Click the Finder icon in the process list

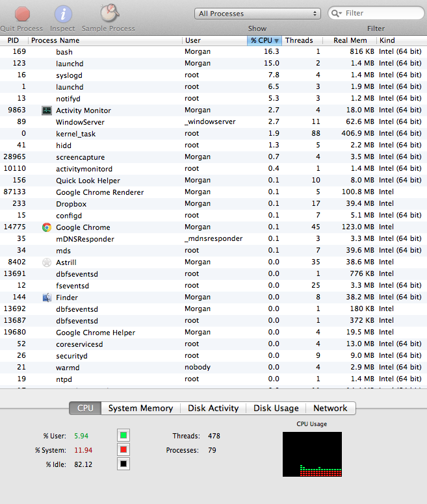click(x=47, y=297)
